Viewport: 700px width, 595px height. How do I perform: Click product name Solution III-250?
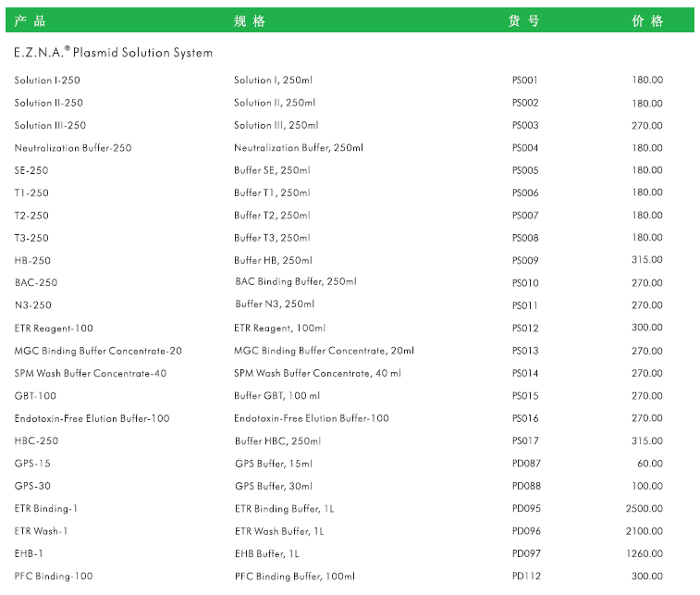pyautogui.click(x=50, y=126)
